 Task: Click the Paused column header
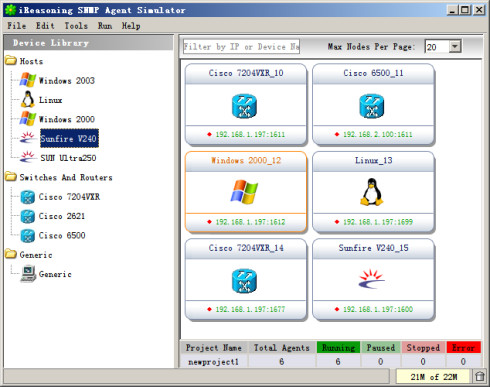tap(381, 348)
